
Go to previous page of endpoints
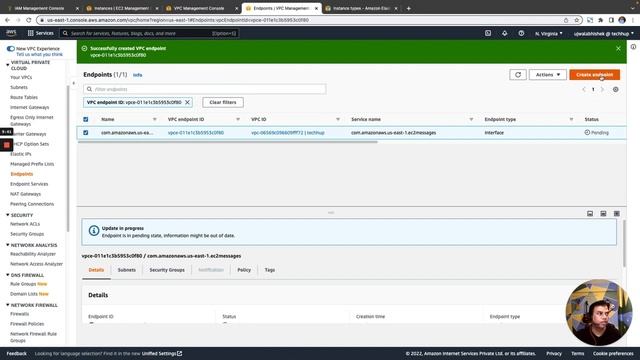tap(584, 89)
